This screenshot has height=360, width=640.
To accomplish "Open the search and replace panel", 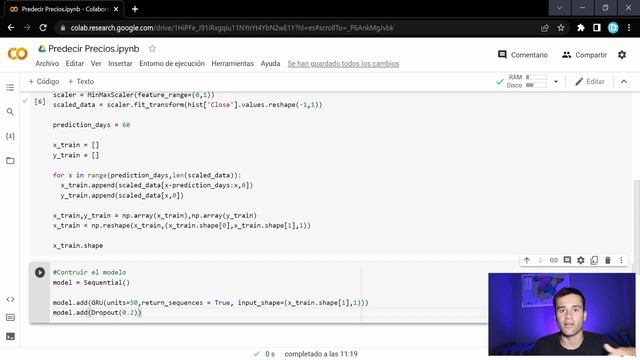I will (10, 111).
